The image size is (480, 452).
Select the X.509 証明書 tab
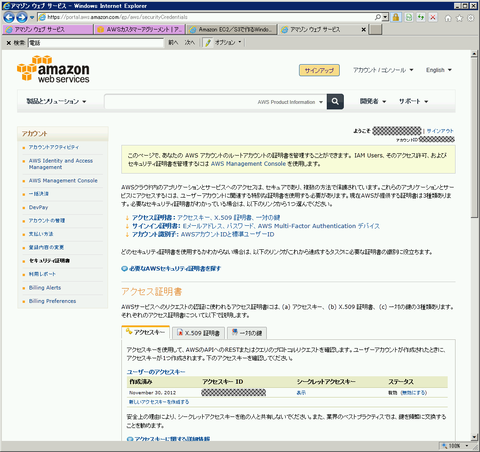(198, 333)
